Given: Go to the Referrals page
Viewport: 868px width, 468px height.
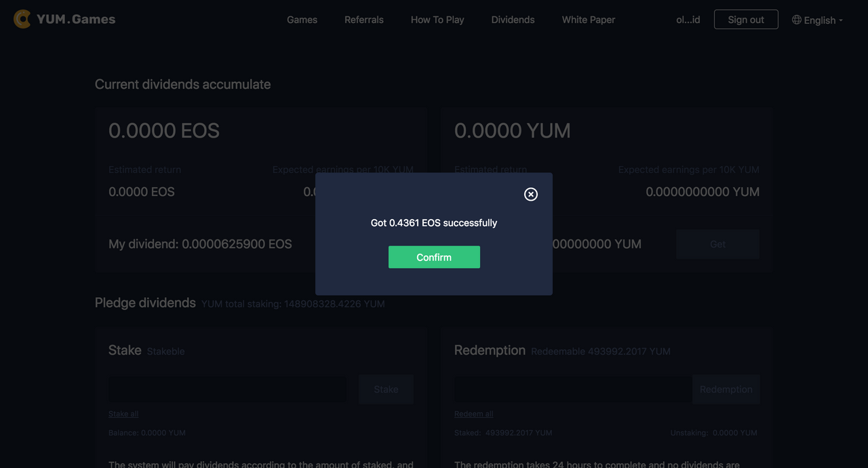Looking at the screenshot, I should click(364, 20).
